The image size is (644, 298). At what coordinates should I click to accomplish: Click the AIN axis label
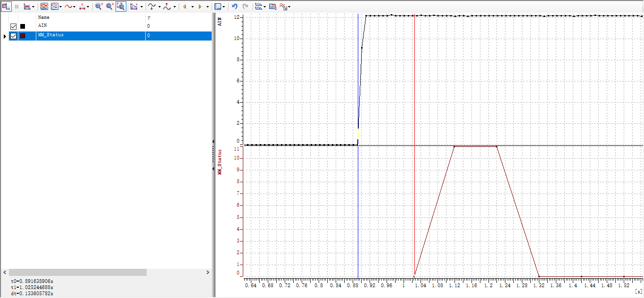pos(220,21)
